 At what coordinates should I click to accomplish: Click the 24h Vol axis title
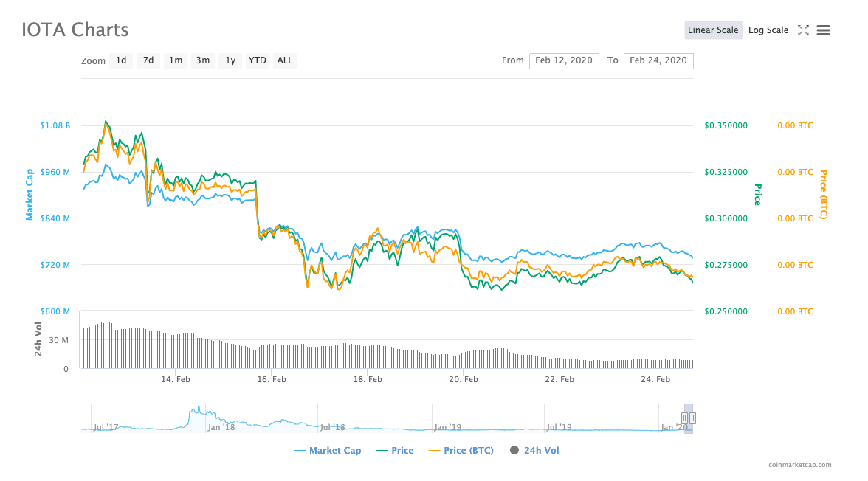(38, 339)
